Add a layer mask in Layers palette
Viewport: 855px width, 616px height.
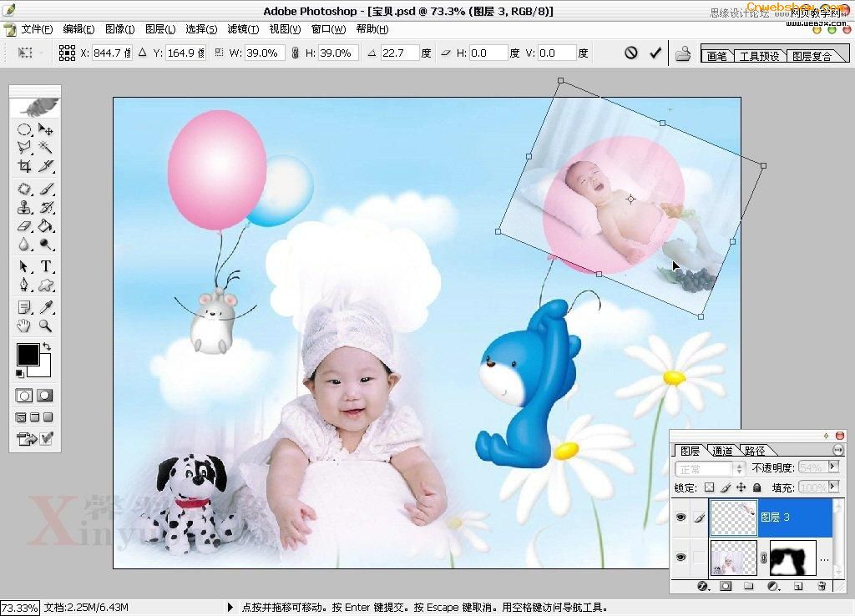point(726,587)
